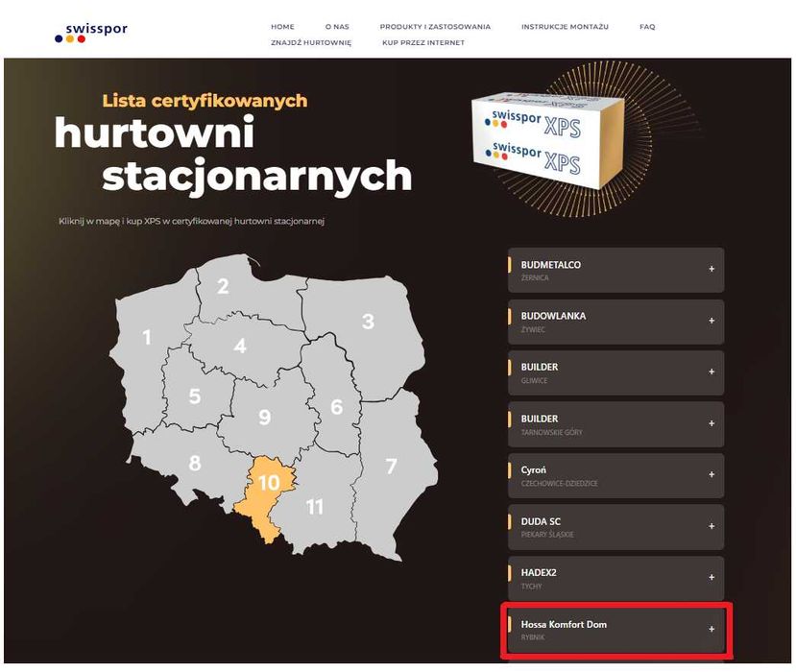Expand the BUDMETALCO Żernica entry

(x=615, y=270)
